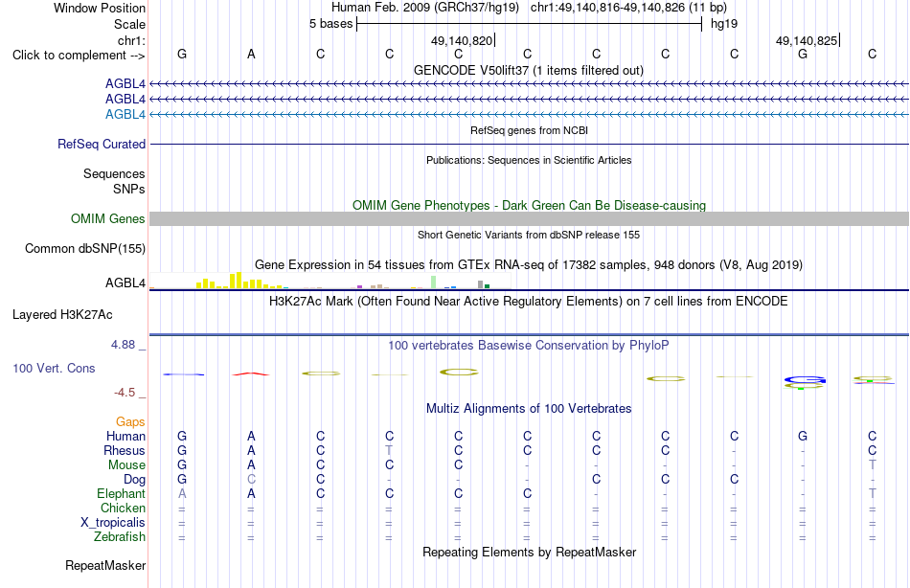Click the red A logo in conservation track
Viewport: 910px width, 588px height.
coord(251,373)
